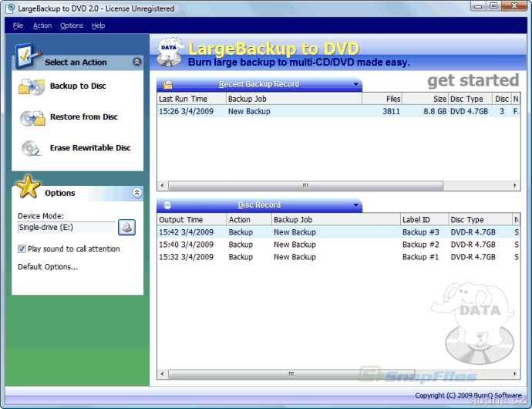Sort backup records by Files column
This screenshot has height=409, width=532.
click(x=382, y=99)
